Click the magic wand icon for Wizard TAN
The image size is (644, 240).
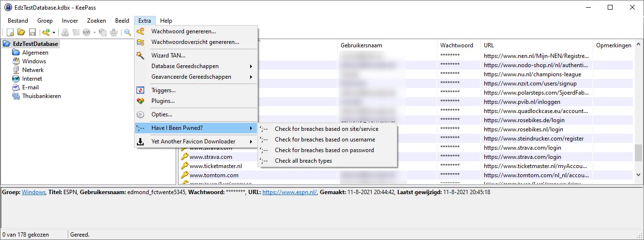coord(140,56)
